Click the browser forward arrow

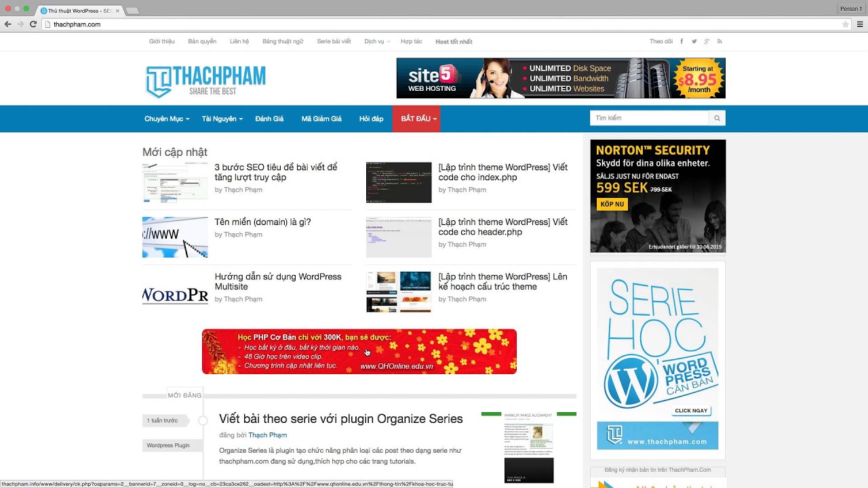point(20,24)
